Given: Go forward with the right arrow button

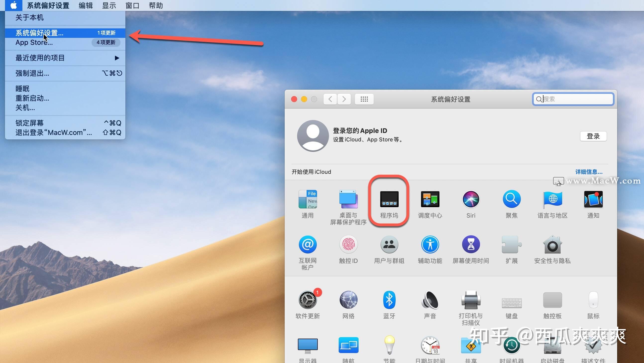Looking at the screenshot, I should pyautogui.click(x=344, y=99).
